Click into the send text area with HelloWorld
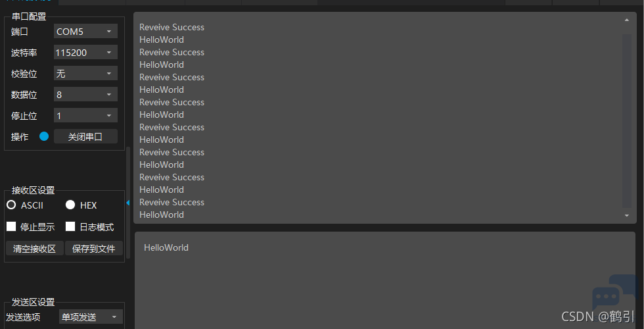The image size is (644, 329). [385, 280]
